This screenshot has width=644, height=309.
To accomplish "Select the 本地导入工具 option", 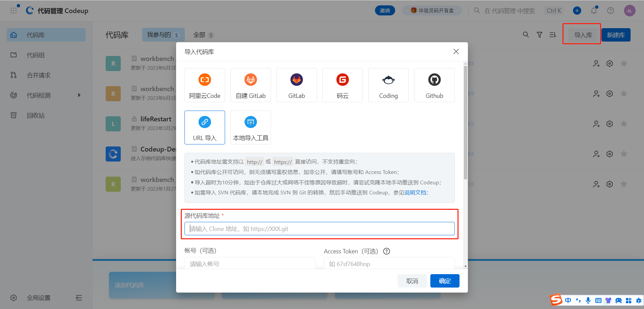I will click(251, 127).
